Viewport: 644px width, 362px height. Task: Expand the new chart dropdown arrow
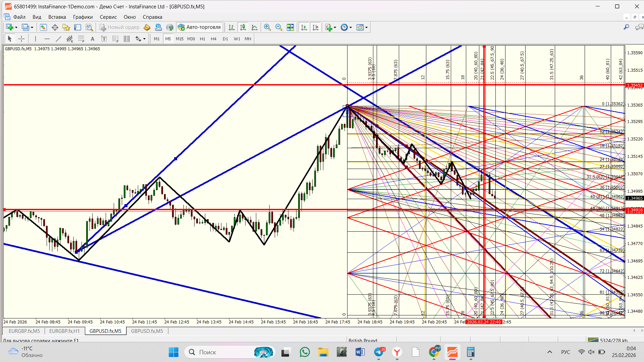pyautogui.click(x=16, y=27)
